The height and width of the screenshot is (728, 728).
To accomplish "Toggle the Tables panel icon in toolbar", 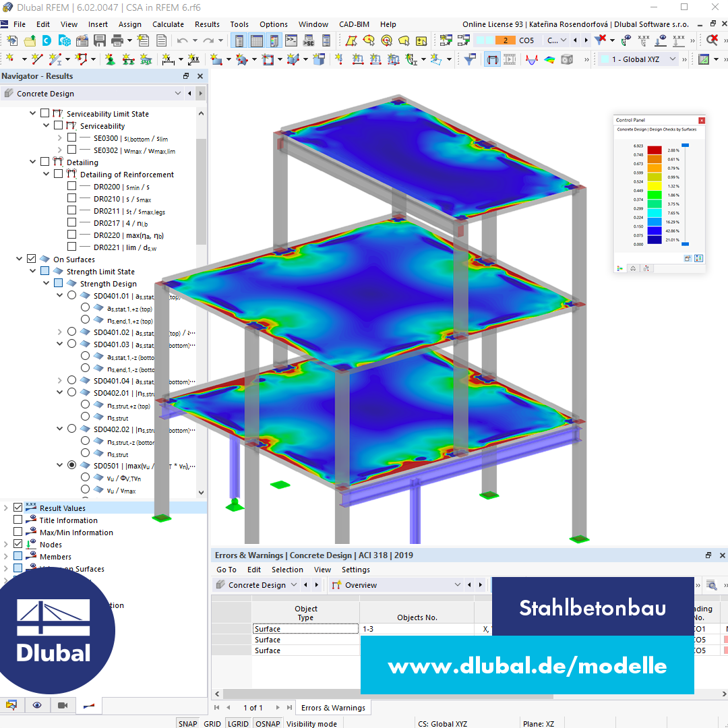I will point(256,41).
